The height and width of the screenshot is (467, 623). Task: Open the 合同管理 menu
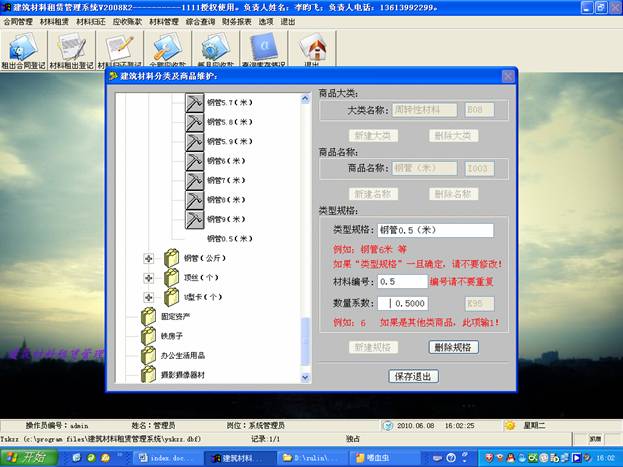coord(18,20)
